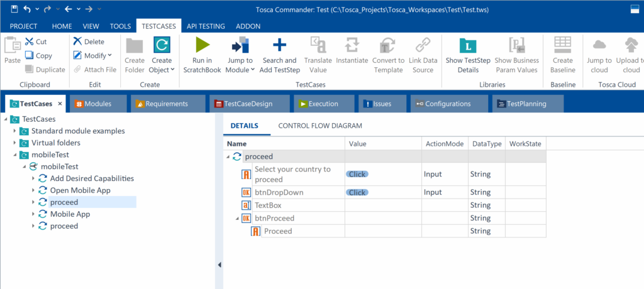644x289 pixels.
Task: Click Value cell of btnDropDown row
Action: (x=383, y=192)
